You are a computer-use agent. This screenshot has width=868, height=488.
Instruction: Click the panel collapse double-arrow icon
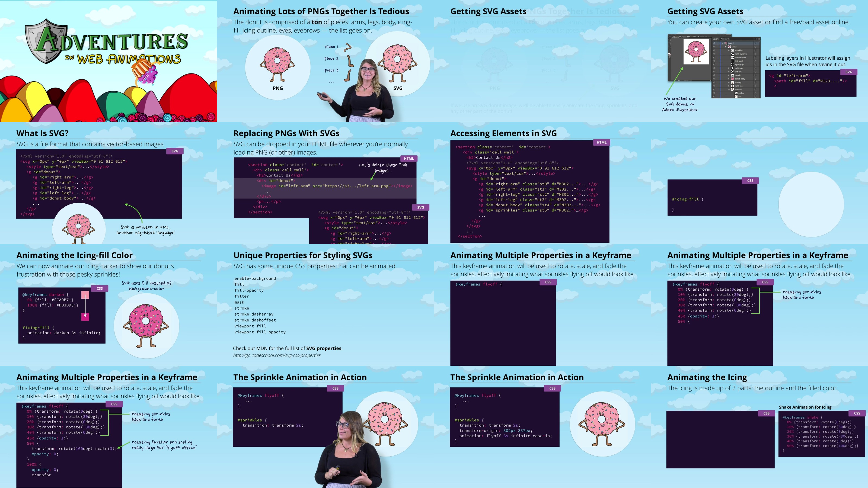point(754,39)
